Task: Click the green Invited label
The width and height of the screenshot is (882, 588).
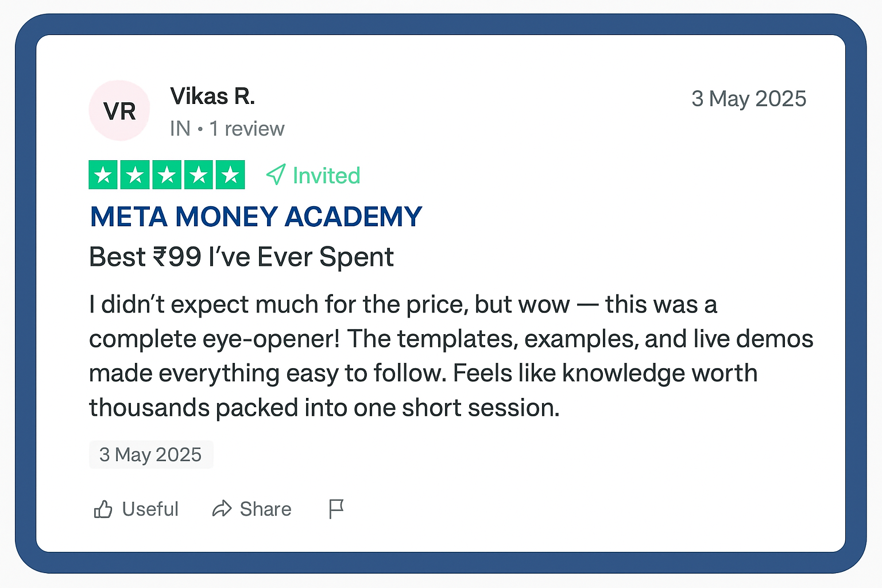Action: coord(326,176)
